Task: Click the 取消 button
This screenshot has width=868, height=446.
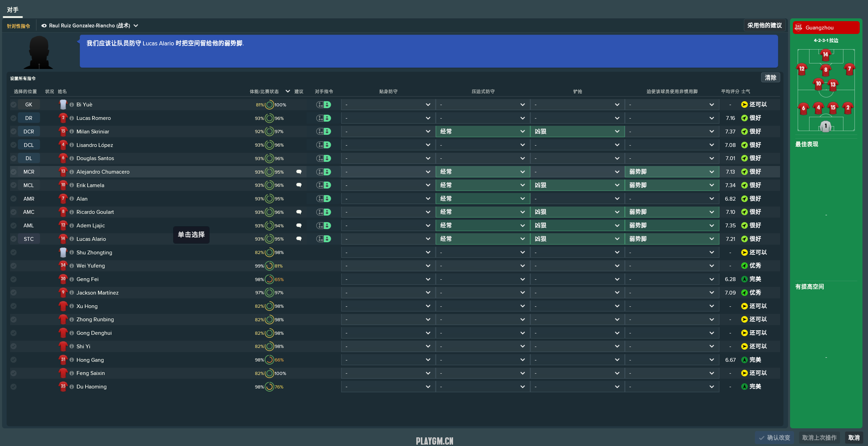Action: pyautogui.click(x=854, y=438)
